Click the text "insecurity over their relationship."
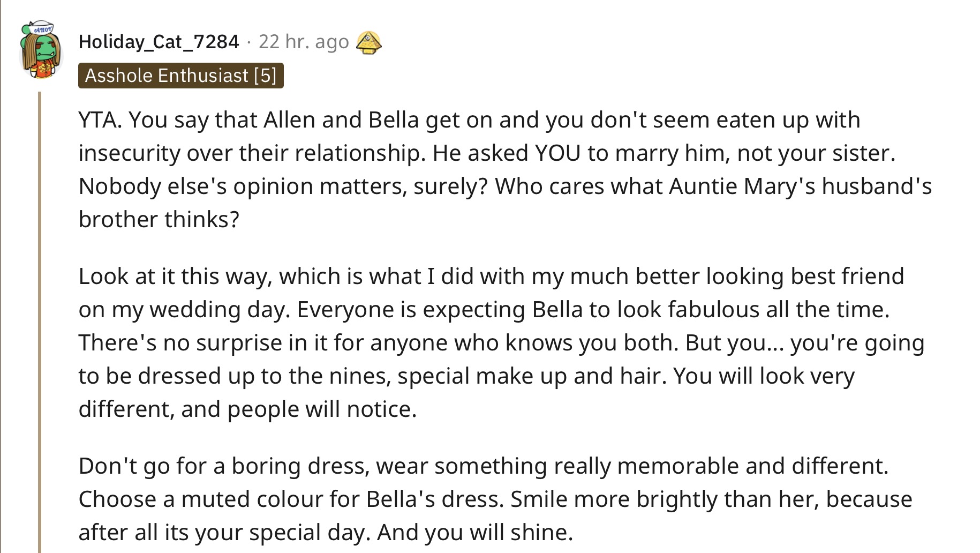 point(252,153)
